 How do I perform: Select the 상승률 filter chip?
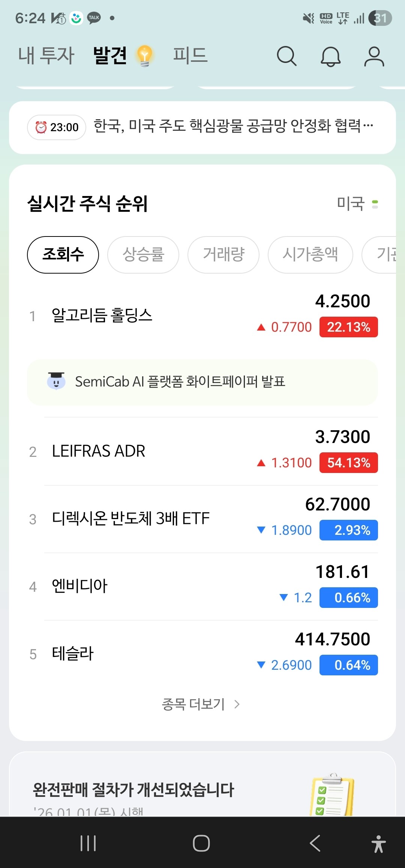pyautogui.click(x=143, y=255)
